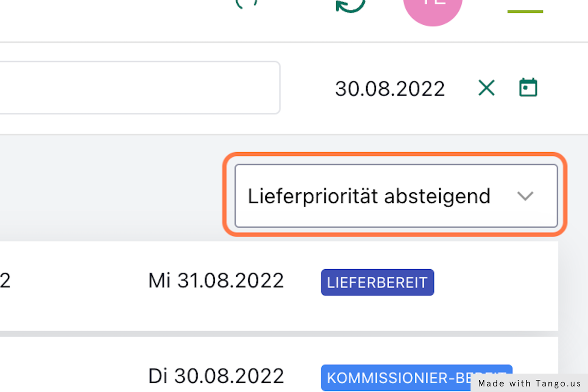This screenshot has height=392, width=588.
Task: Click the number 2 in the first row
Action: pyautogui.click(x=5, y=281)
